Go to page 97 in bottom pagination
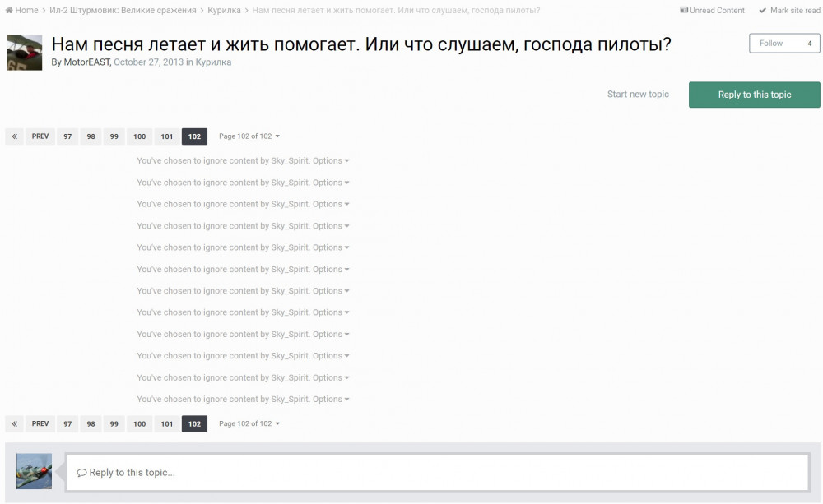The height and width of the screenshot is (504, 823). coord(67,423)
